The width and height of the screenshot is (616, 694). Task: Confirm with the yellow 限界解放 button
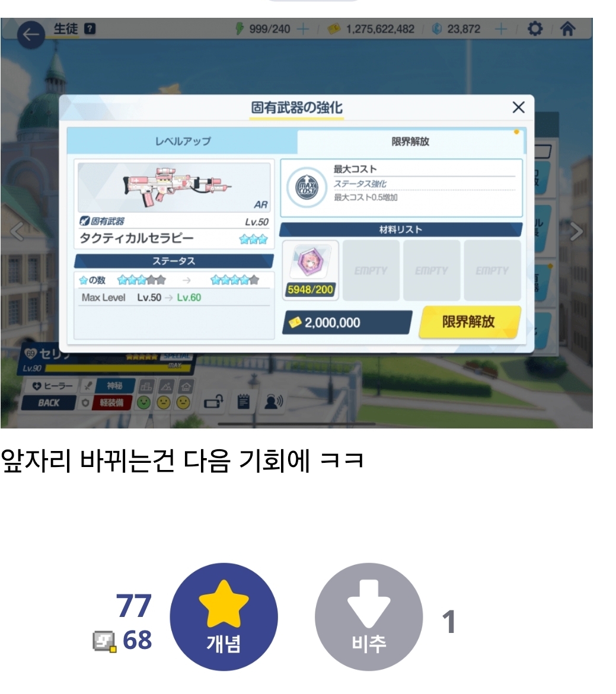470,322
